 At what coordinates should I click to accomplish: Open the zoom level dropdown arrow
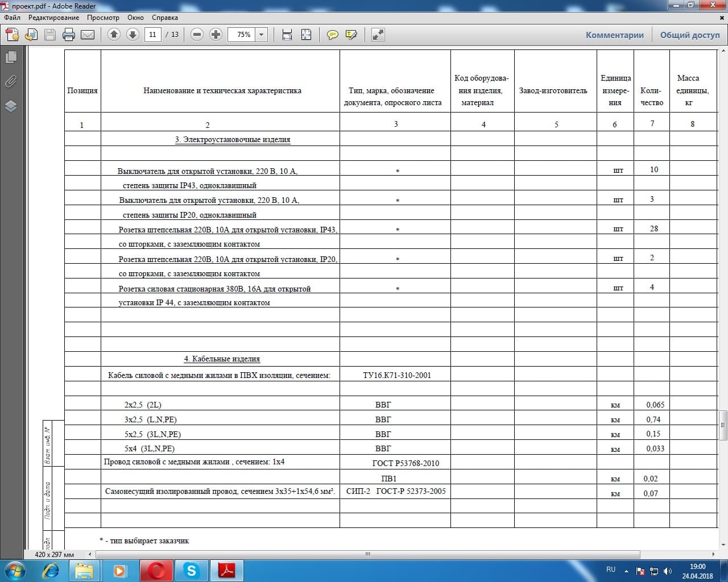pos(262,35)
